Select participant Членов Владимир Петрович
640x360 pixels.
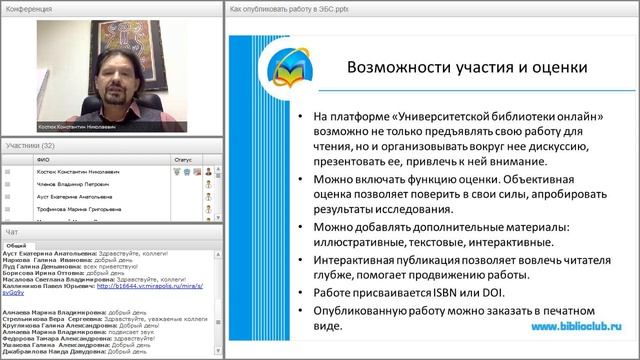point(73,184)
